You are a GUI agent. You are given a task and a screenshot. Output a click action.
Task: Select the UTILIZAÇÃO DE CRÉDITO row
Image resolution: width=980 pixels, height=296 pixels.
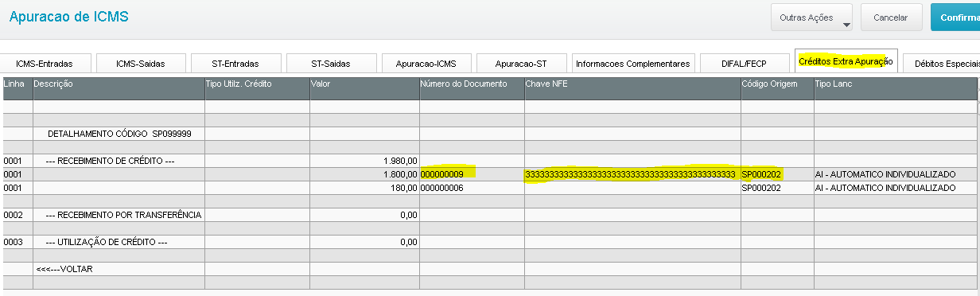coord(490,242)
